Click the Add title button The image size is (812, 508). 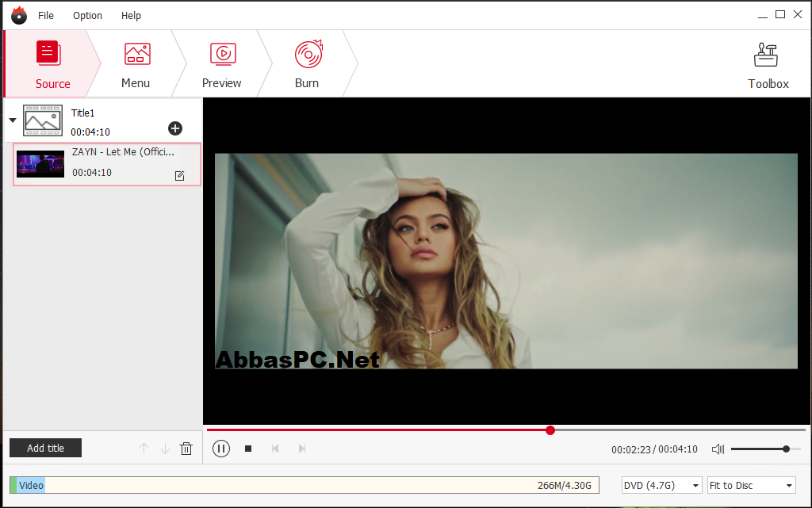click(x=45, y=448)
